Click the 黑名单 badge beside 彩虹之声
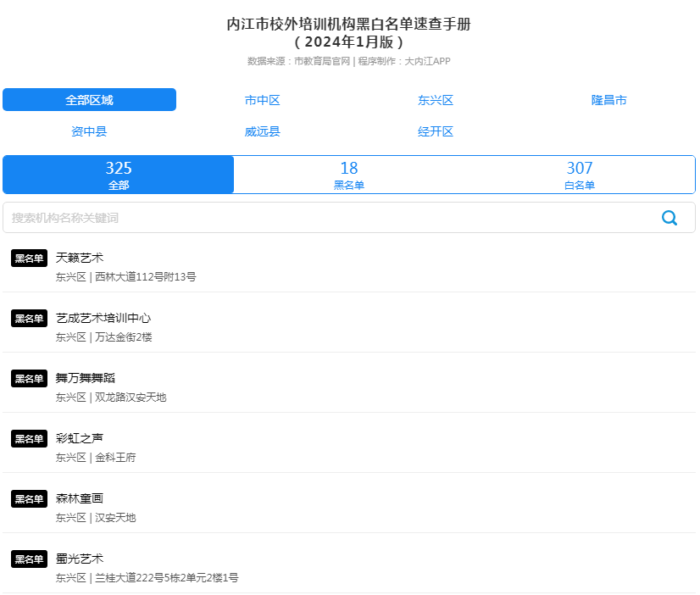This screenshot has height=595, width=700. (x=29, y=439)
